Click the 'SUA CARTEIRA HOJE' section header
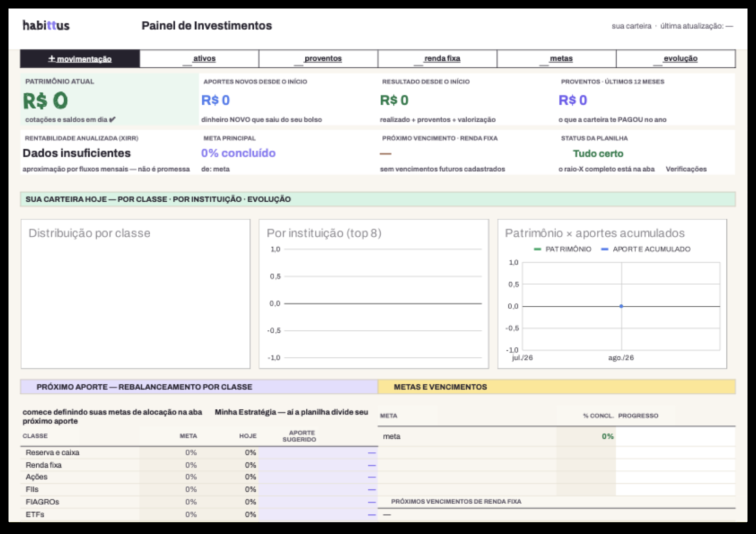The image size is (756, 534). 378,199
